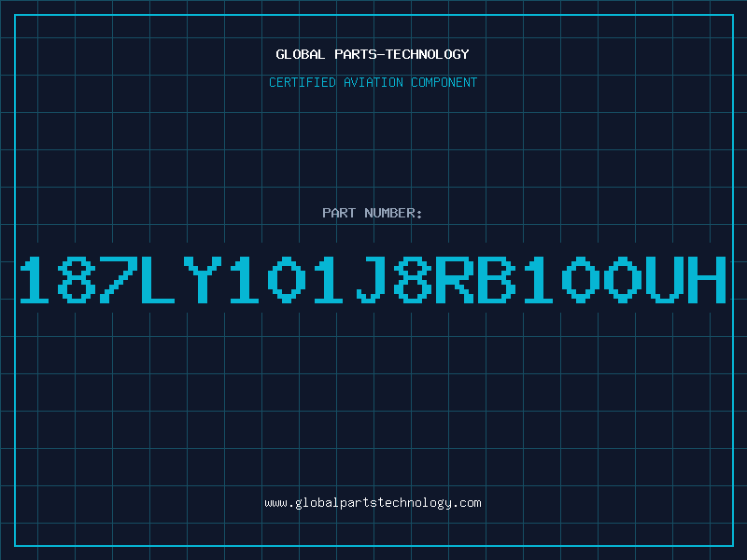Image resolution: width=747 pixels, height=560 pixels.
Task: Open the www.globalpartstechnology.com link
Action: coord(373,503)
